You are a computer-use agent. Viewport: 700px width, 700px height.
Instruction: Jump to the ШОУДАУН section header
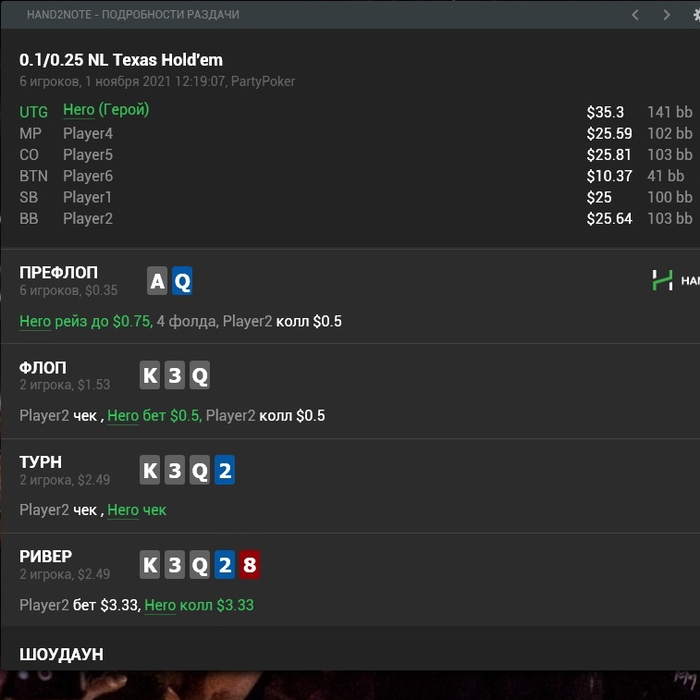[61, 655]
